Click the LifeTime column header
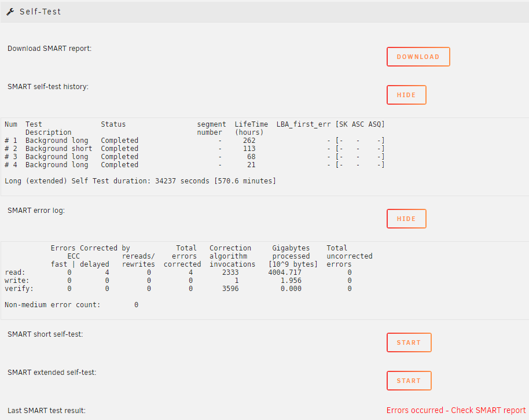The image size is (529, 420). [251, 128]
